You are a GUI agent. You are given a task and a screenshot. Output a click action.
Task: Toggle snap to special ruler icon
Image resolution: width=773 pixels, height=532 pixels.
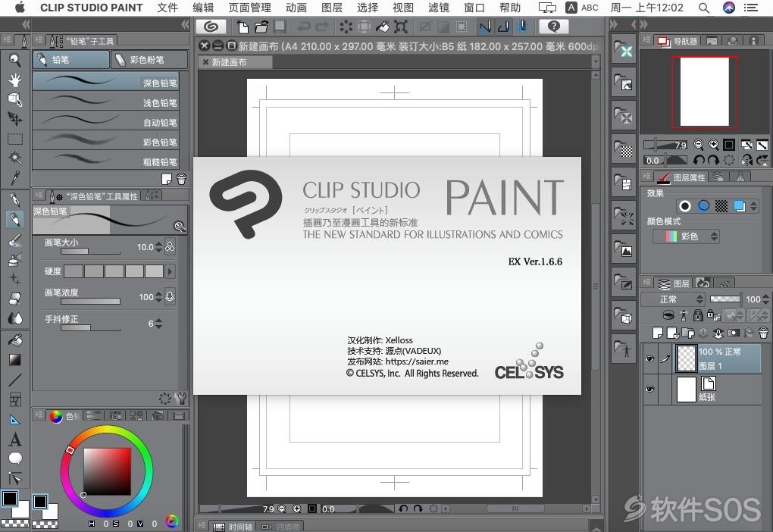503,27
